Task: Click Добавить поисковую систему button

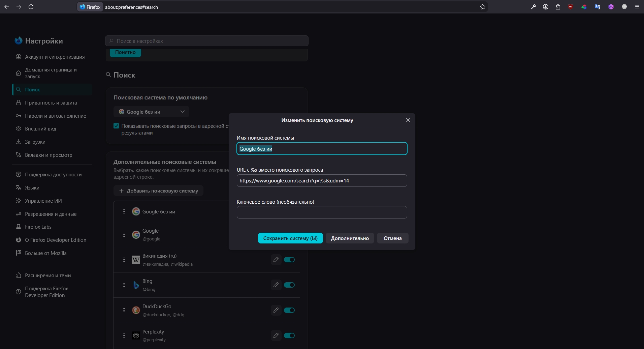Action: coord(158,191)
